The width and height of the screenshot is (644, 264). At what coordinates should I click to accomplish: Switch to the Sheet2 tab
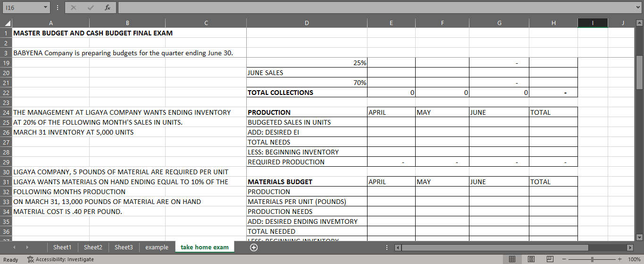(x=93, y=247)
